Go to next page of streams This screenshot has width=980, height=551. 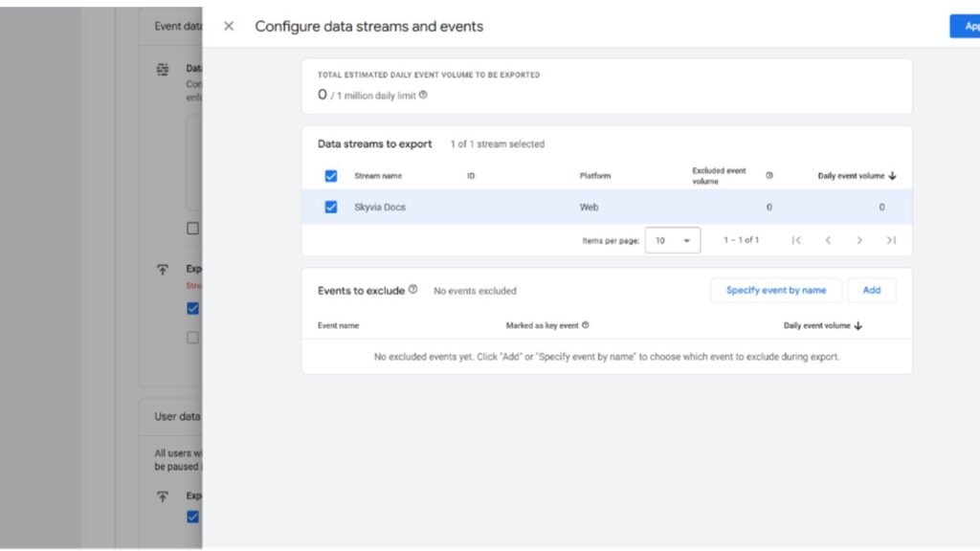(x=859, y=240)
